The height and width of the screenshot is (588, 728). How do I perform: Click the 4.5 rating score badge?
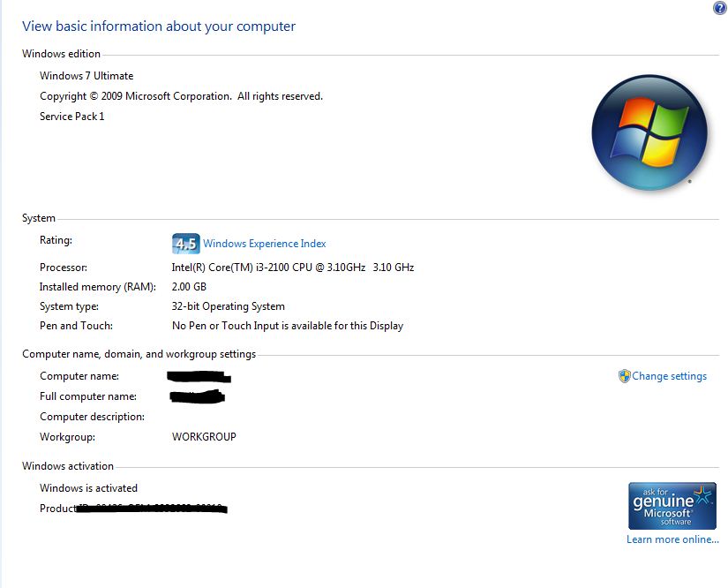[x=185, y=244]
